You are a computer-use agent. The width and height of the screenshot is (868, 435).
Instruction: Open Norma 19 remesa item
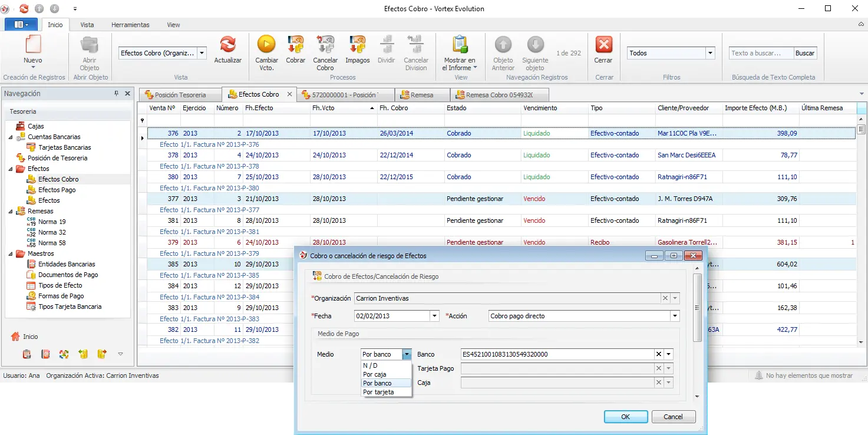point(52,222)
